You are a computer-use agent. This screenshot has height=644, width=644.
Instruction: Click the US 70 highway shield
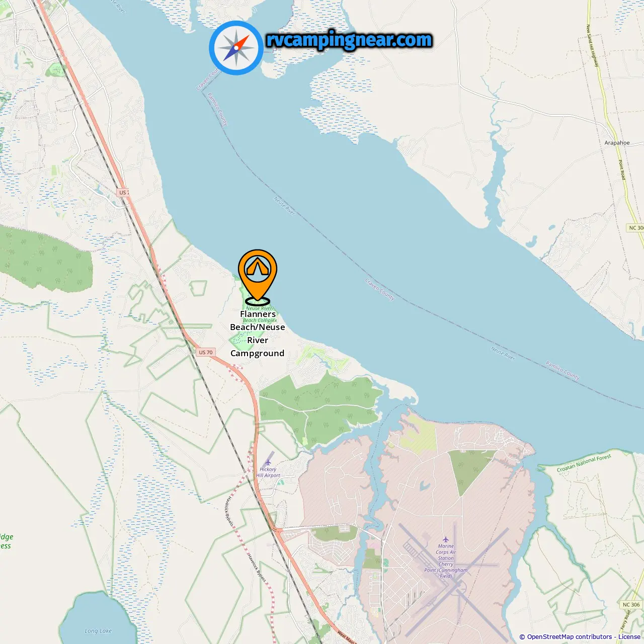[206, 352]
